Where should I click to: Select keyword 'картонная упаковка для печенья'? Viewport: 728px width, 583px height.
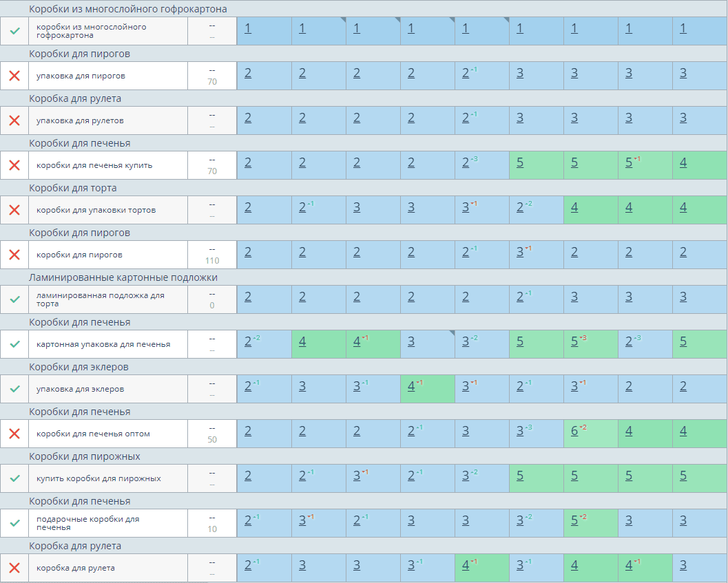click(x=103, y=344)
